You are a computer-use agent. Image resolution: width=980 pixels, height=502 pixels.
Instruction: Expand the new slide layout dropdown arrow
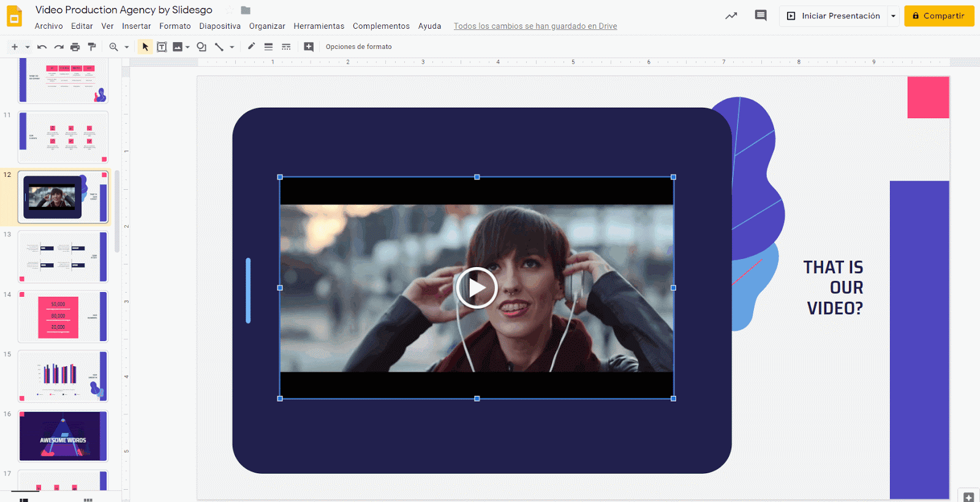pos(28,47)
